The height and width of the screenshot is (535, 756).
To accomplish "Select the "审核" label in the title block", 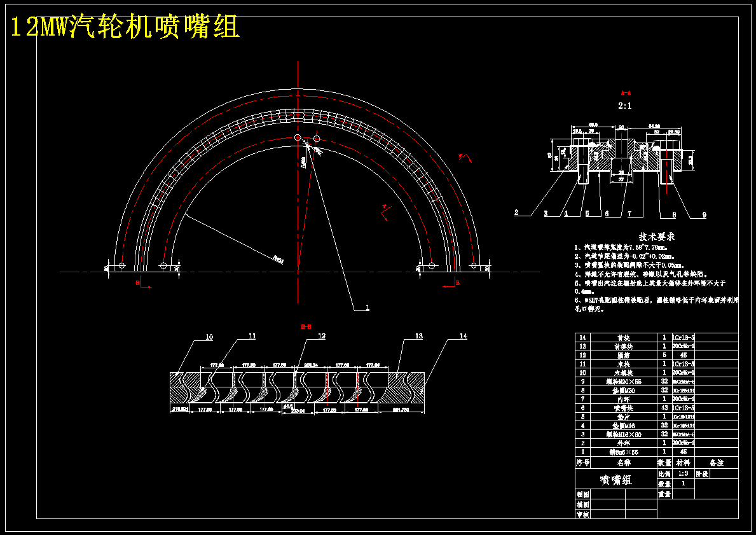I will (x=583, y=514).
